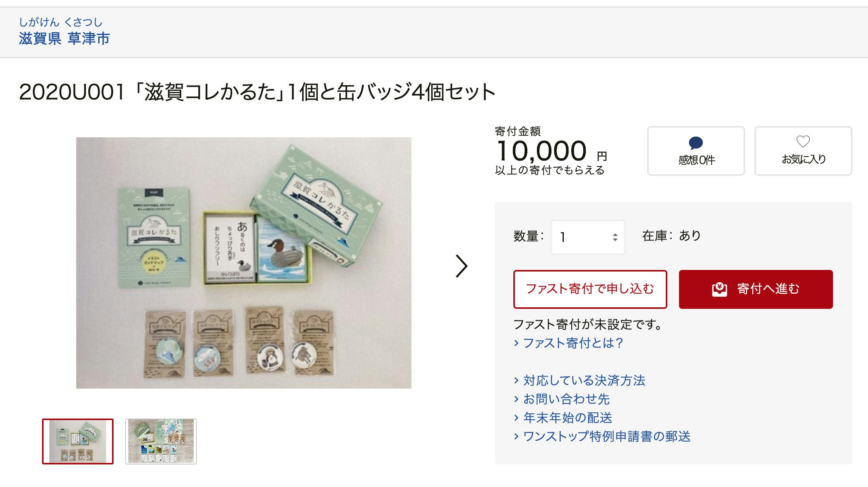This screenshot has width=868, height=487.
Task: Open the 数量 quantity dropdown
Action: 587,237
